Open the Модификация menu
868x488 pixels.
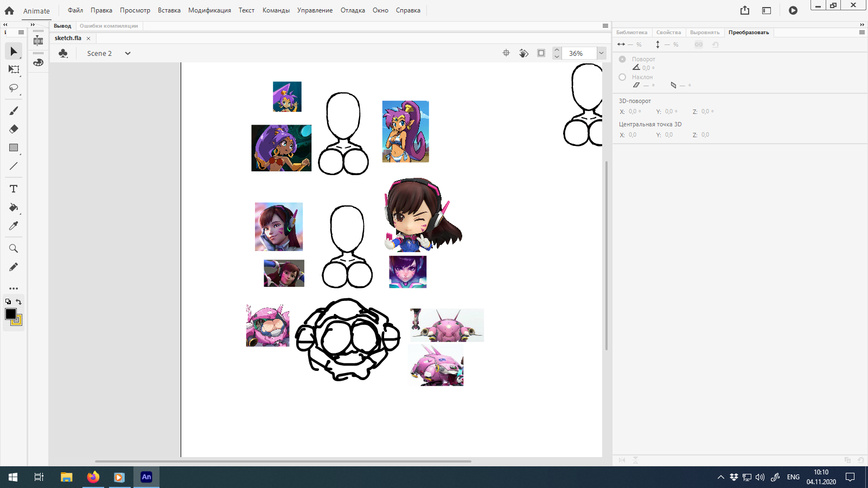pyautogui.click(x=209, y=10)
